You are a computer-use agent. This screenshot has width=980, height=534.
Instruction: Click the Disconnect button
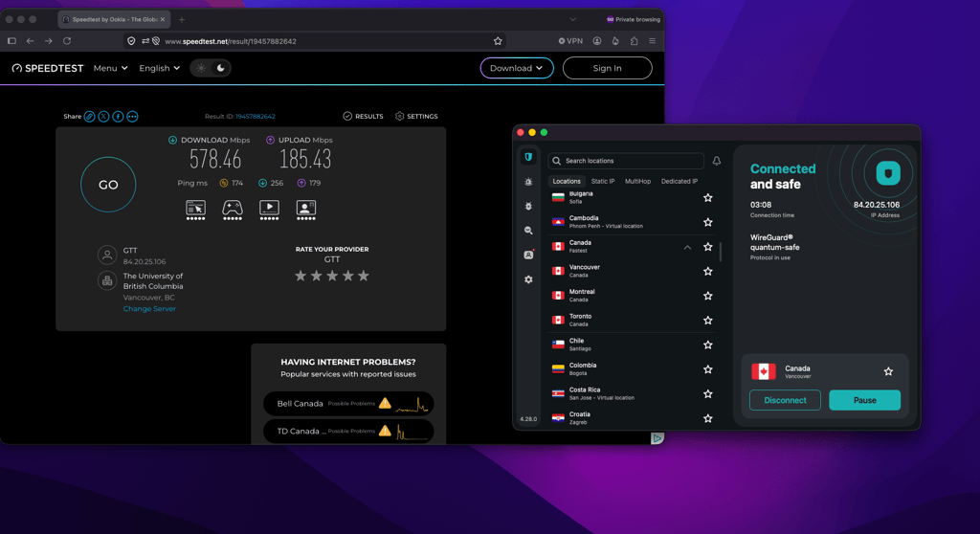coord(785,400)
